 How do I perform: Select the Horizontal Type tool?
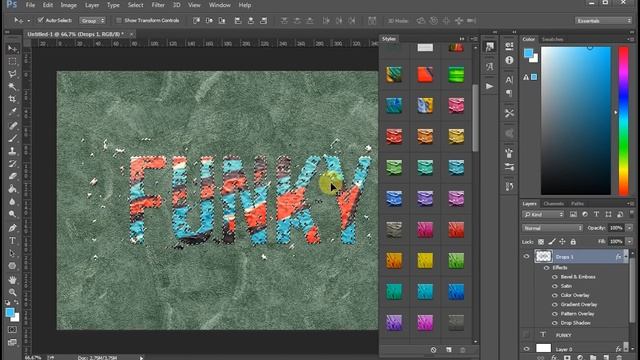point(13,240)
